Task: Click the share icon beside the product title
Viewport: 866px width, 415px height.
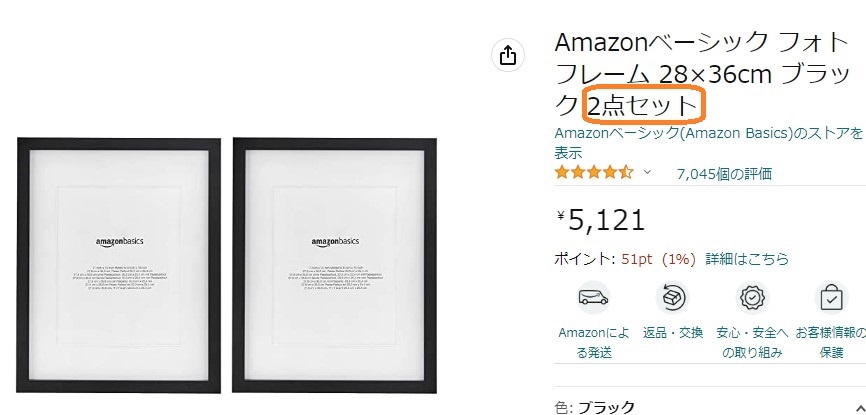Action: [508, 56]
